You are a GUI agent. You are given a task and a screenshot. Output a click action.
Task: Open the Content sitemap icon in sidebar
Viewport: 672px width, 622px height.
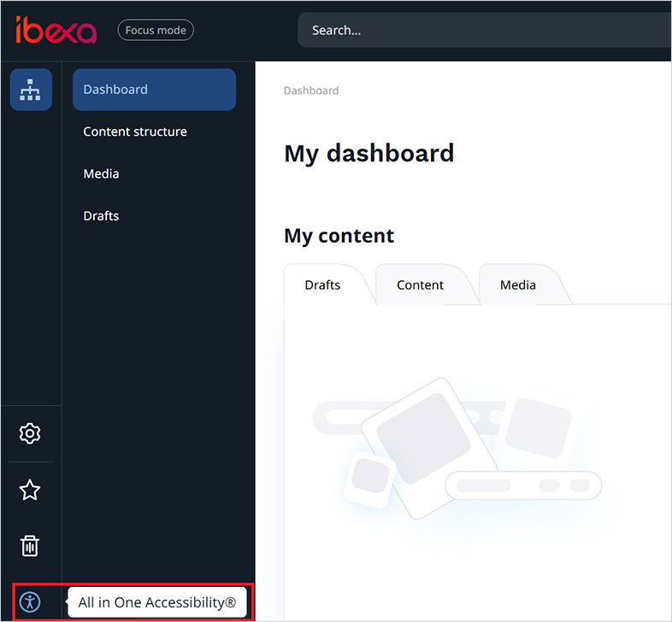tap(31, 90)
